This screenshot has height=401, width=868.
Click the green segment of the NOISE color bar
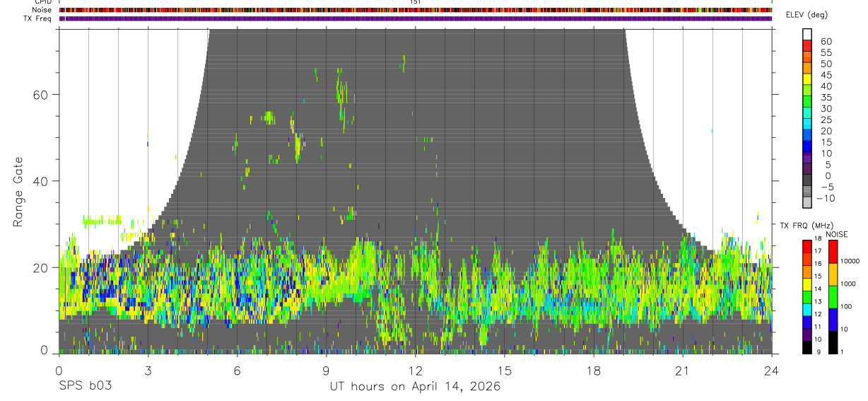point(833,297)
